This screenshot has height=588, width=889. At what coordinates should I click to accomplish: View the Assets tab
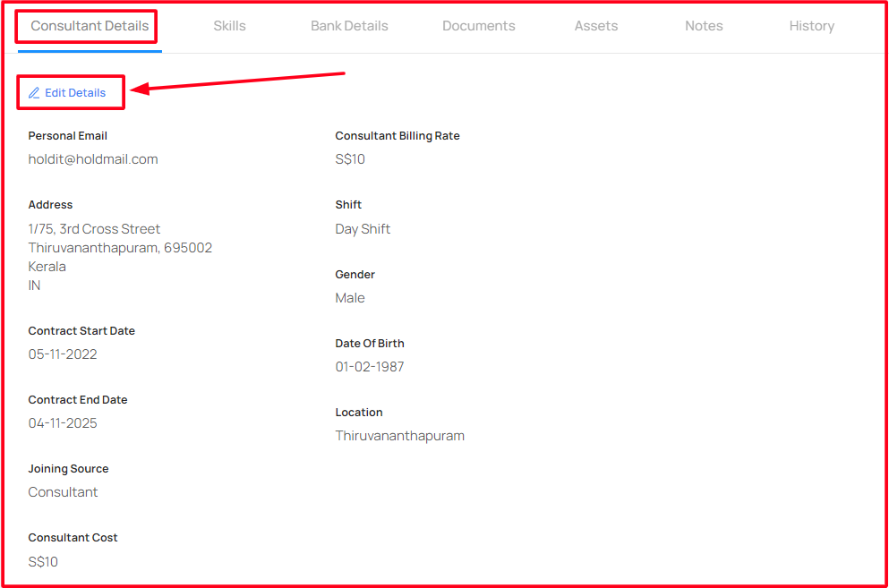pos(596,26)
